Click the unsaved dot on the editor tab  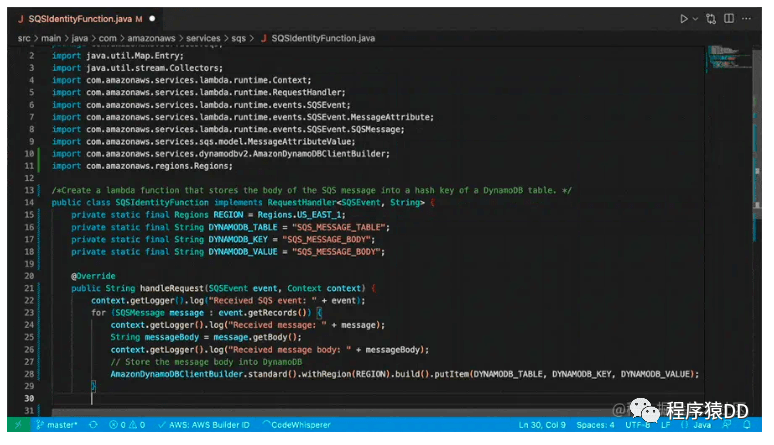[152, 19]
